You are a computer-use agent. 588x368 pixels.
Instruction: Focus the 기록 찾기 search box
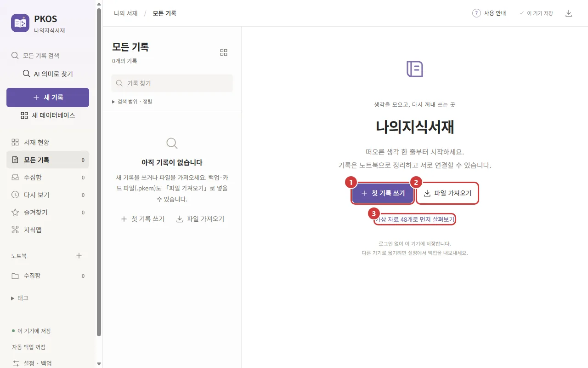172,83
